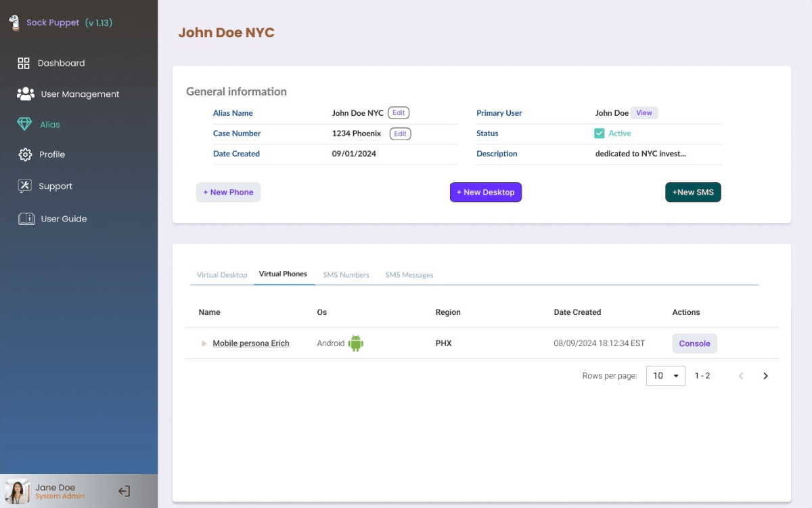Expand the Mobile persona Erich row
Screen dimensions: 812x508
pos(204,343)
